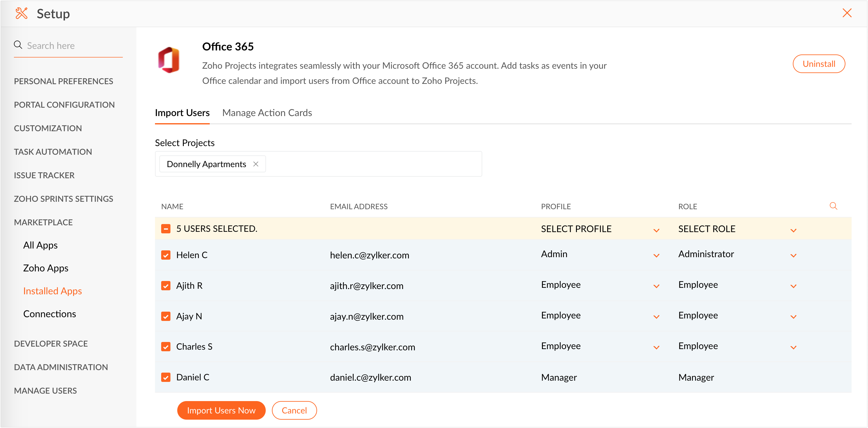Click Import Users Now button

[x=221, y=410]
